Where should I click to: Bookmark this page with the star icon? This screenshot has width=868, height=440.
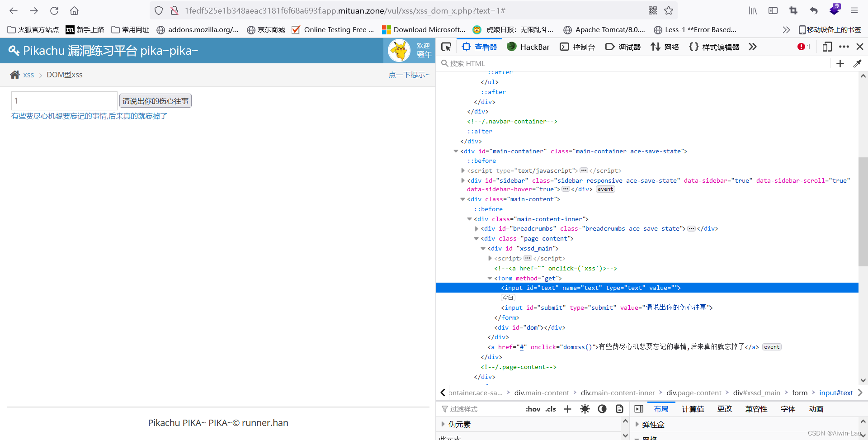coord(669,11)
